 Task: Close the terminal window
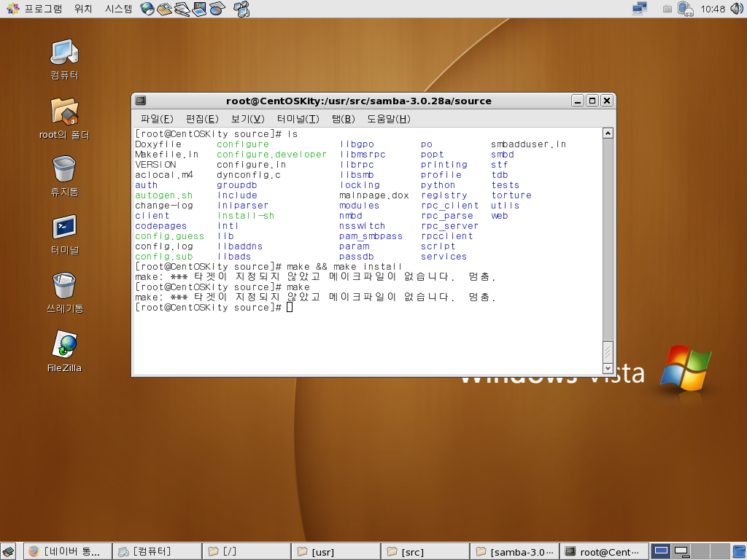coord(606,101)
